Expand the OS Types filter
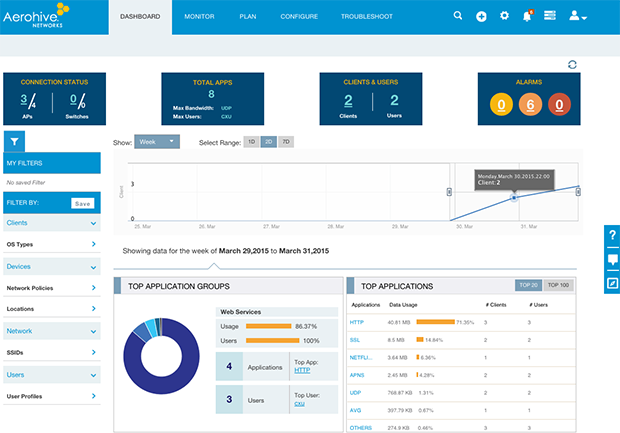This screenshot has height=433, width=620. tap(50, 244)
